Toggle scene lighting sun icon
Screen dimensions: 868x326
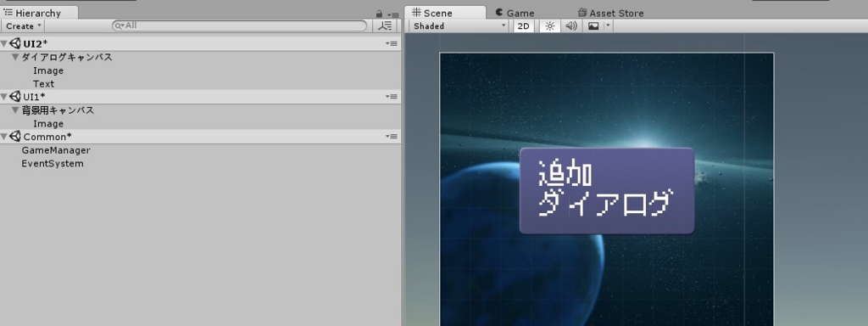549,25
